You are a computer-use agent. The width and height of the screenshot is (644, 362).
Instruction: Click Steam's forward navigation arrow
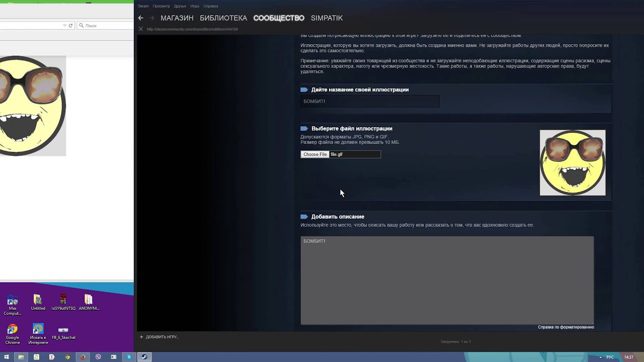tap(151, 18)
